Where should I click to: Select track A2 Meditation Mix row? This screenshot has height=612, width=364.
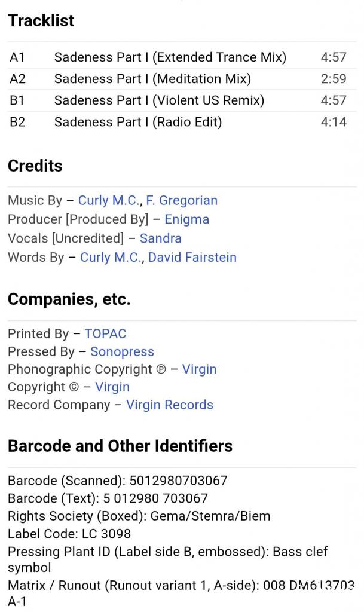pyautogui.click(x=152, y=79)
